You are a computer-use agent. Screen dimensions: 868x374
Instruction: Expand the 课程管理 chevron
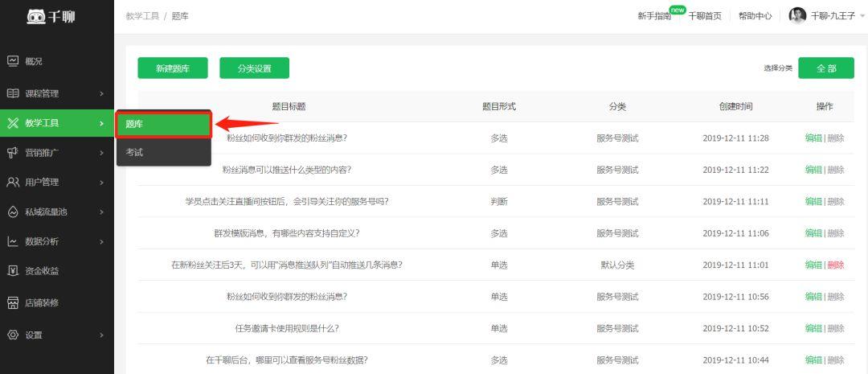(101, 93)
